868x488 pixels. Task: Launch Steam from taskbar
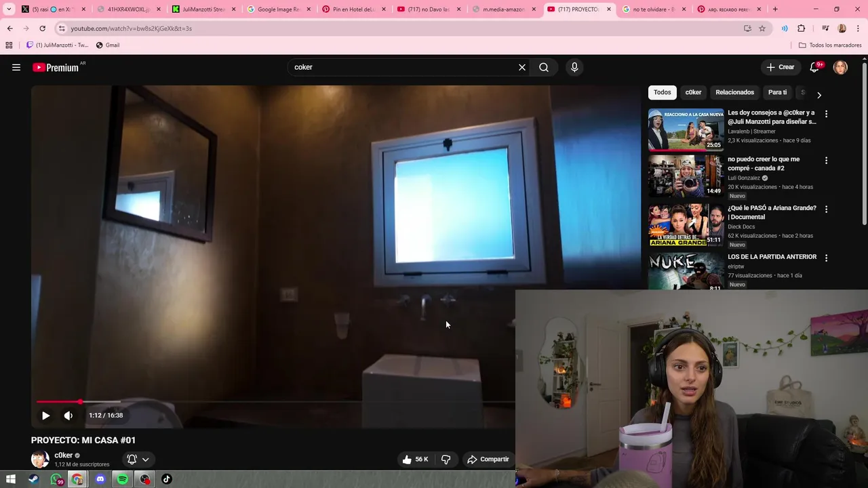click(33, 479)
